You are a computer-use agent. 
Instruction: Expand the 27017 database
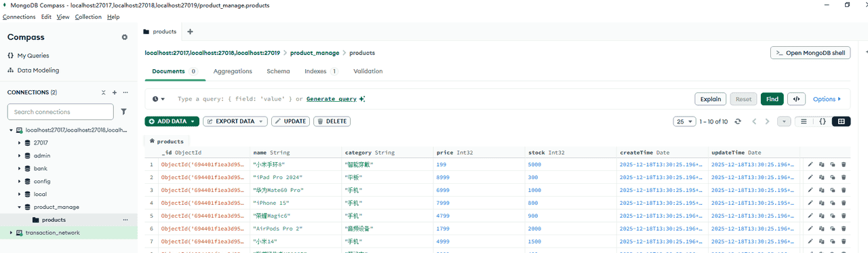20,142
